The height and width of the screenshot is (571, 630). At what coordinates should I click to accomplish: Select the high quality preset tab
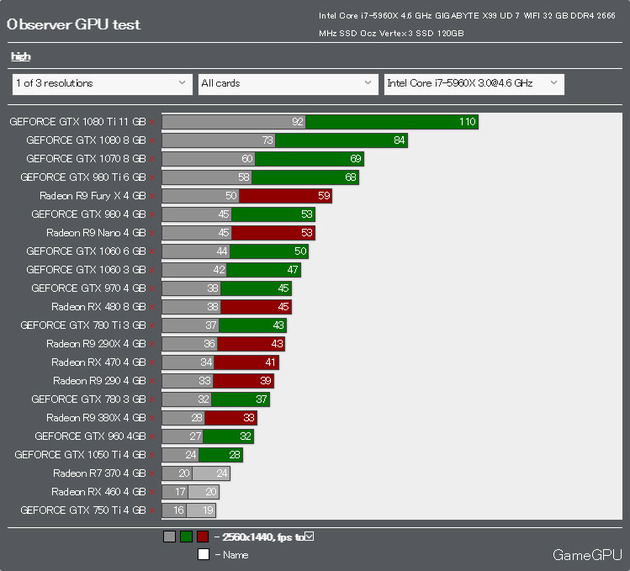(20, 57)
